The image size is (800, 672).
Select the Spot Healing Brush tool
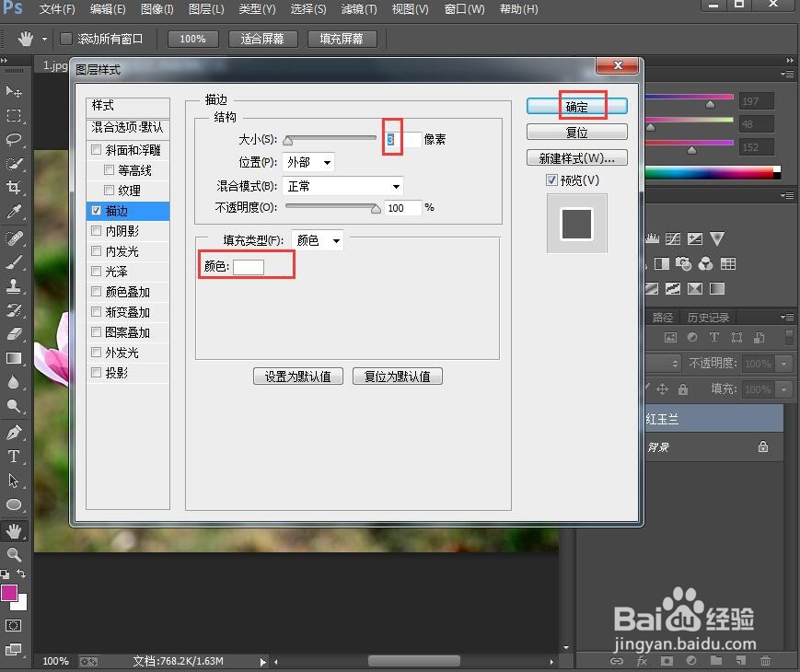click(14, 238)
